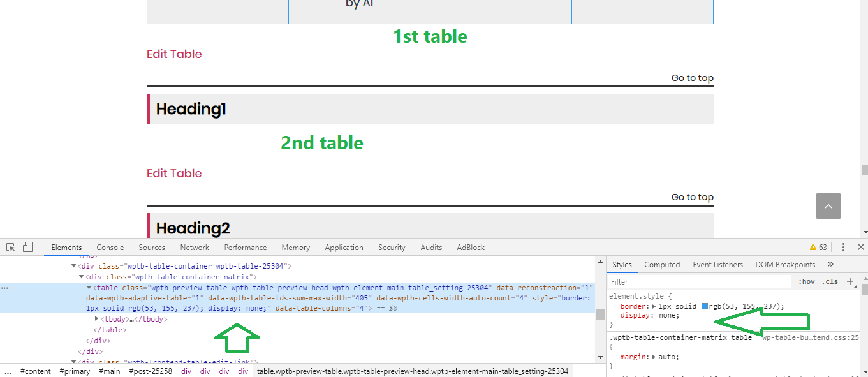Click the Heading2 section title
Viewport: 868px width, 377px height.
[193, 228]
